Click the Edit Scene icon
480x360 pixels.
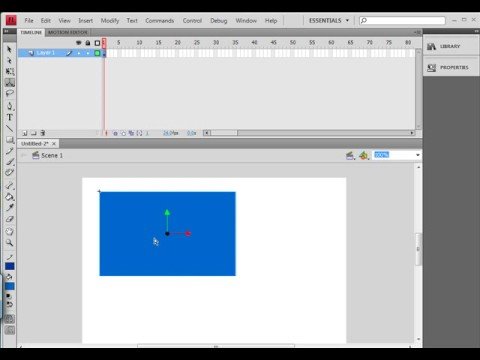point(350,155)
